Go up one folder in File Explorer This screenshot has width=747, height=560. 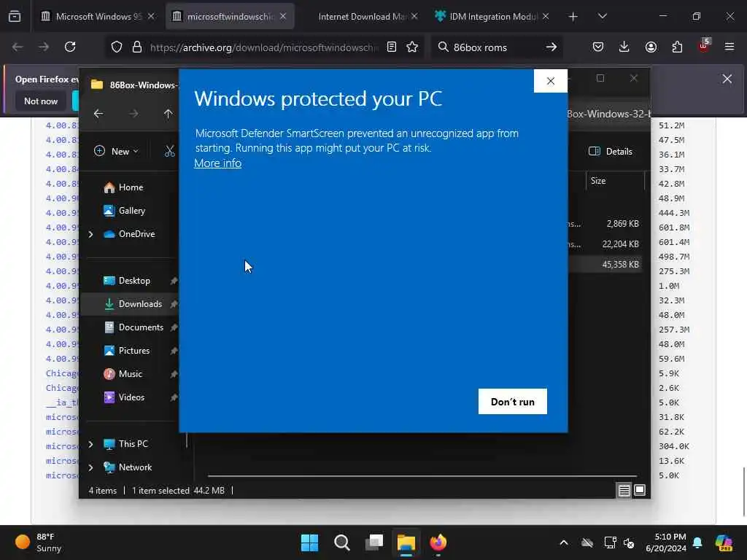click(x=168, y=114)
